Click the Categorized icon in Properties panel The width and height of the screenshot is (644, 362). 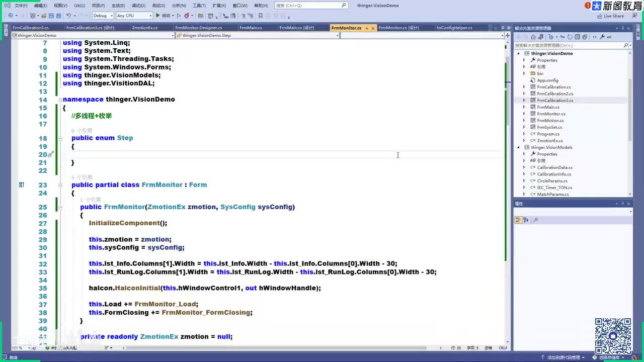click(x=518, y=220)
